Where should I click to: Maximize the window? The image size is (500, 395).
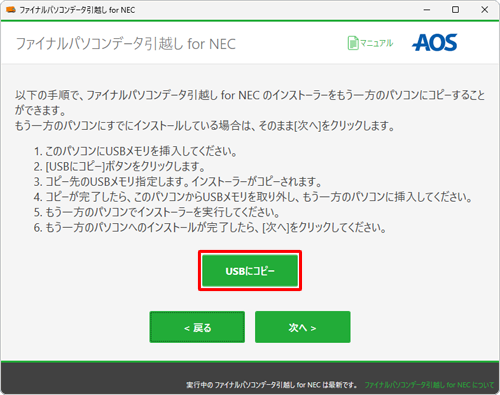(x=455, y=10)
